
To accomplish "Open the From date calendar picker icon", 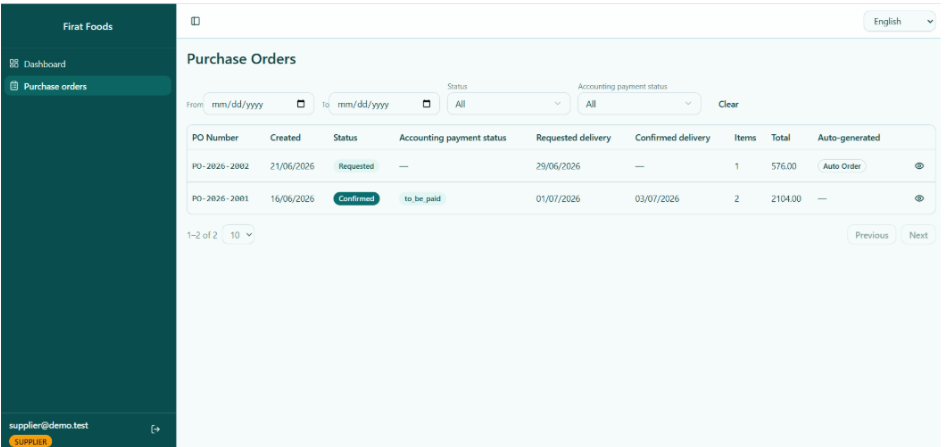I will (x=301, y=104).
